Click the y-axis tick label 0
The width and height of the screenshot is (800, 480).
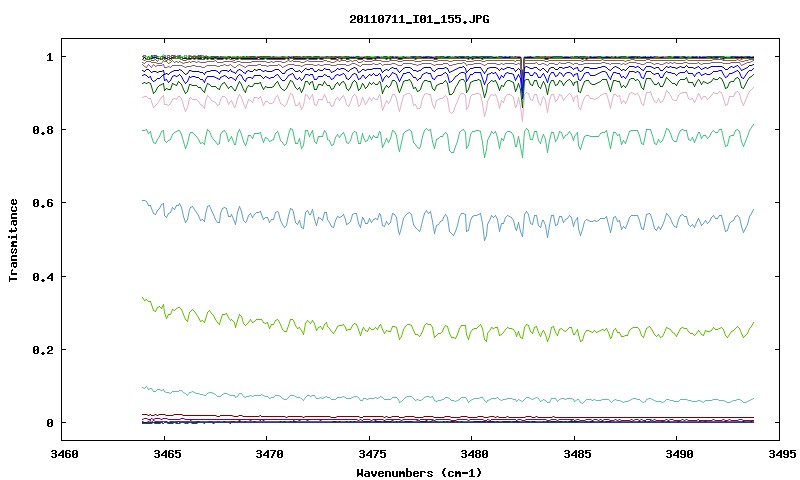49,423
